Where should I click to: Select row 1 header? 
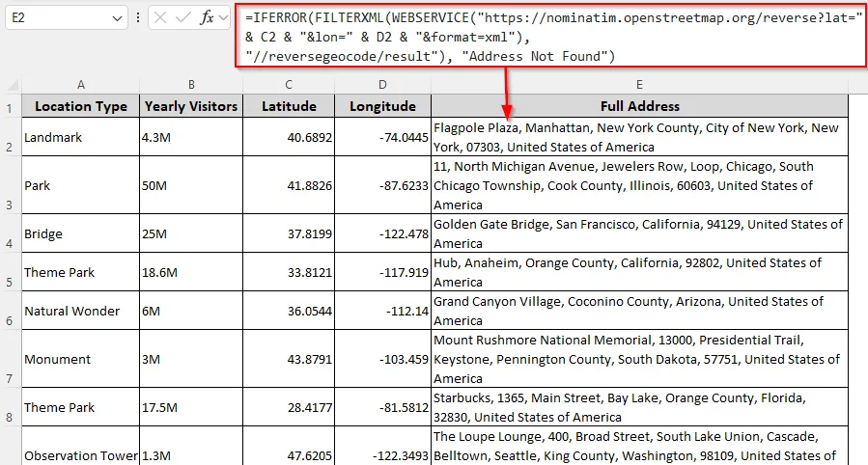click(10, 106)
